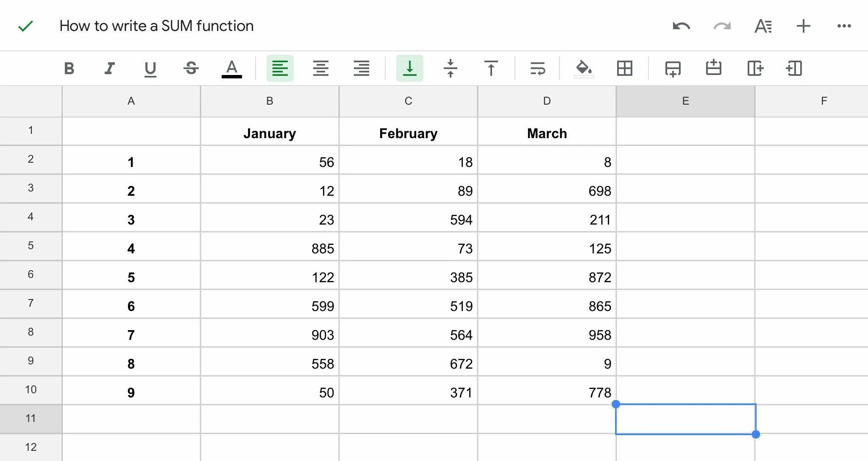Undo the last action
The height and width of the screenshot is (461, 868).
tap(681, 26)
